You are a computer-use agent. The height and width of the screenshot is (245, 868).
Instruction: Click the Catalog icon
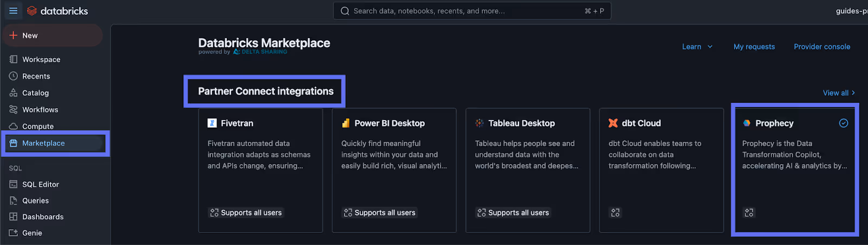point(14,93)
